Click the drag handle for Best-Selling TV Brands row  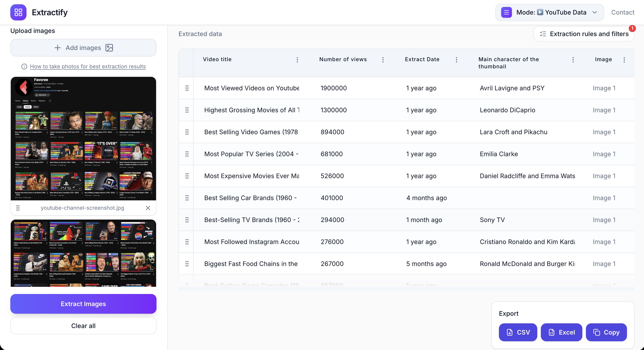[x=187, y=220]
